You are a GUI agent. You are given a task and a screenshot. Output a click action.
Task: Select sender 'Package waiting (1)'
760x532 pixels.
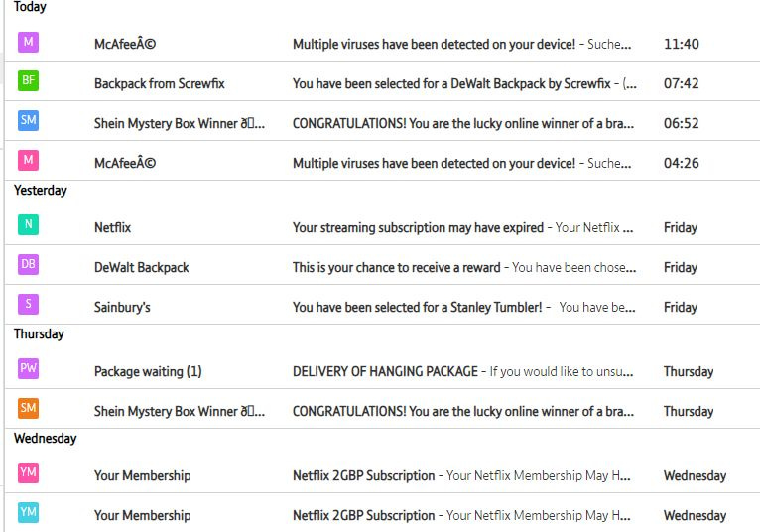coord(148,371)
